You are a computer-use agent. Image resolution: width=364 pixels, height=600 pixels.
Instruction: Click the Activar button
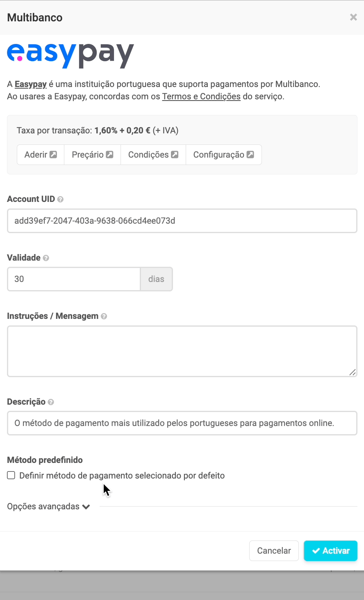[x=330, y=551]
